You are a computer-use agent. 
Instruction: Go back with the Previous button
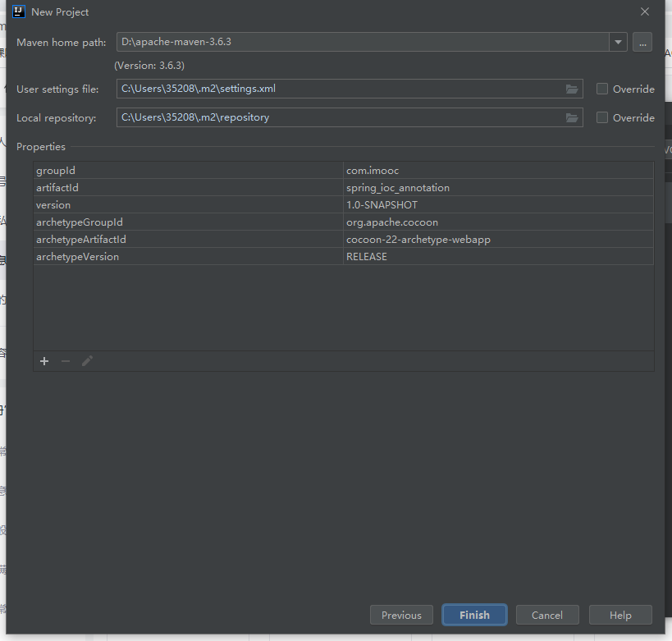tap(401, 615)
